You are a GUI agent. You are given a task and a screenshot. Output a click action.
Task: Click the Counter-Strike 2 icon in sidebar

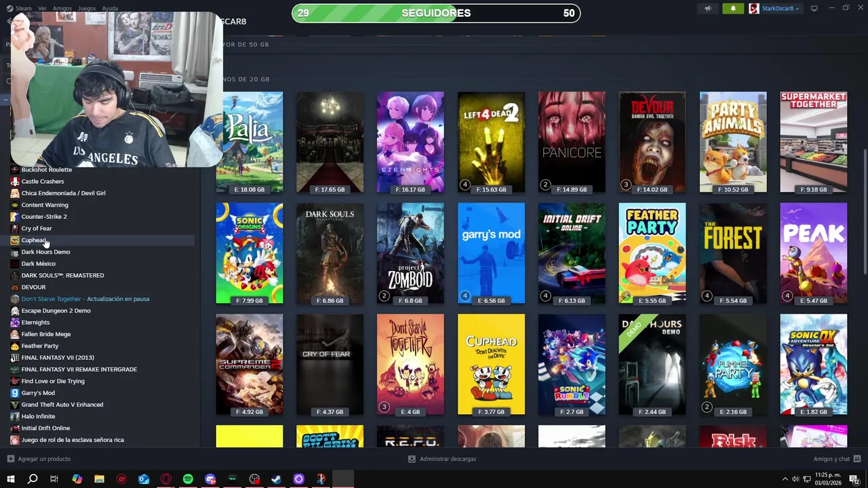pyautogui.click(x=15, y=216)
